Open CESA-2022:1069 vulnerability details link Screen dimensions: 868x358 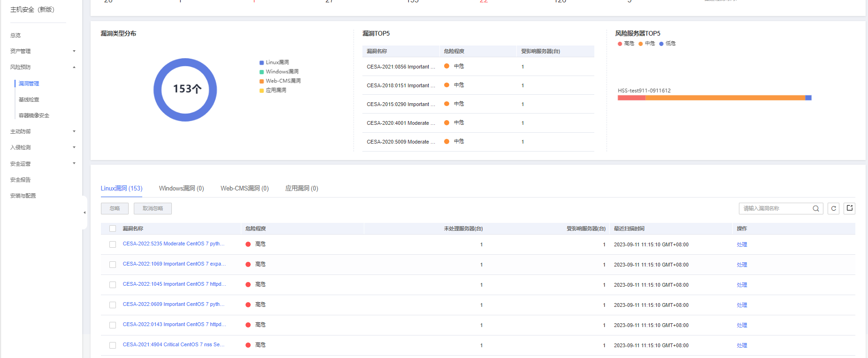coord(174,264)
